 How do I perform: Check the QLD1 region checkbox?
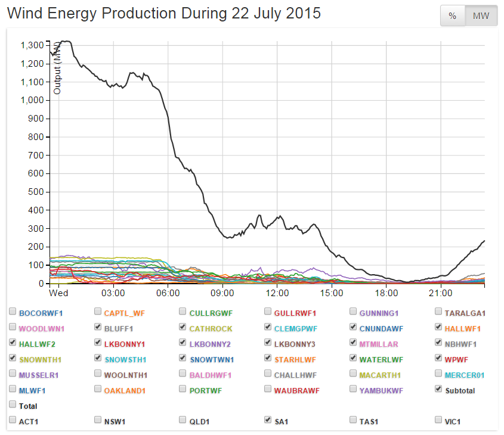coord(184,420)
